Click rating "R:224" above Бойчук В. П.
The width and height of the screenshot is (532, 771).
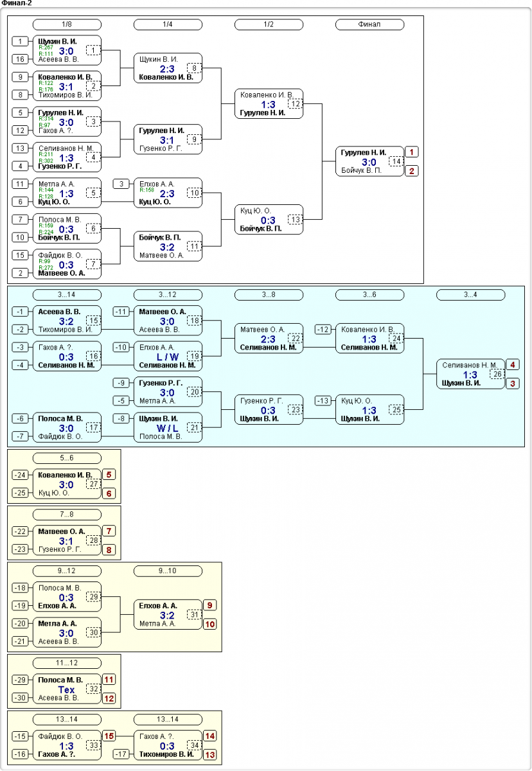tap(45, 232)
